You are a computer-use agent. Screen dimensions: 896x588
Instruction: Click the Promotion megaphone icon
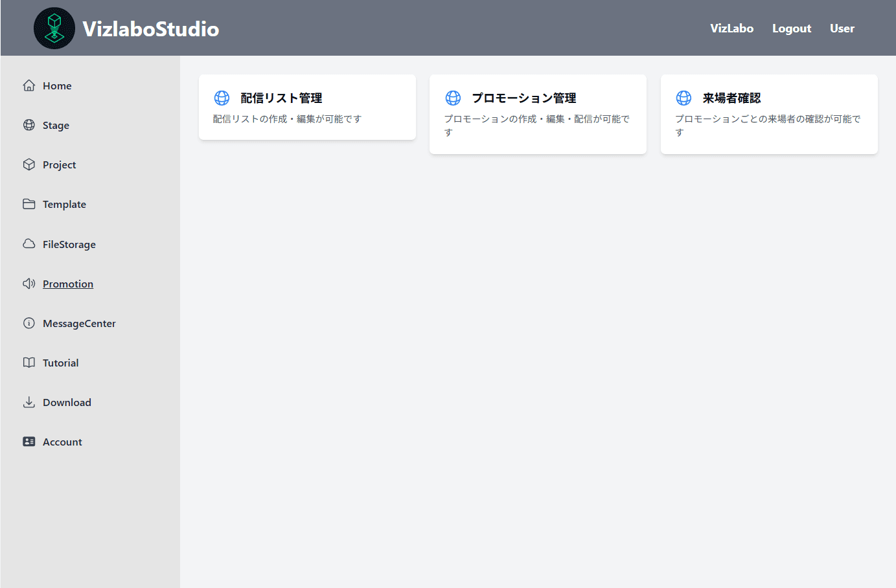pyautogui.click(x=29, y=284)
